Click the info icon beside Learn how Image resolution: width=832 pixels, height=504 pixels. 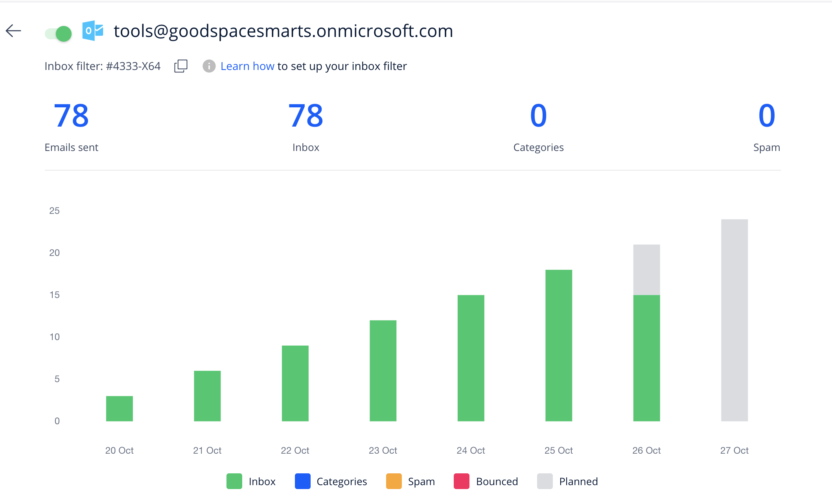[209, 66]
